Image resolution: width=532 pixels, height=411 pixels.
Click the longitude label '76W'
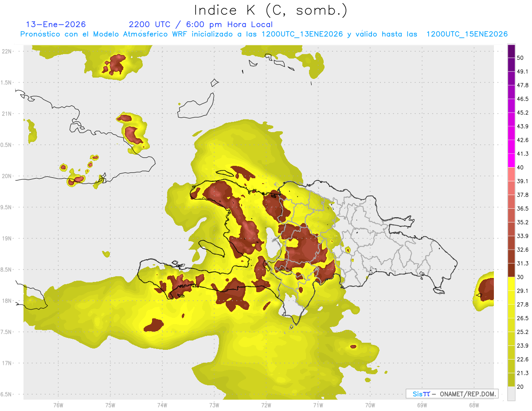[x=58, y=405]
